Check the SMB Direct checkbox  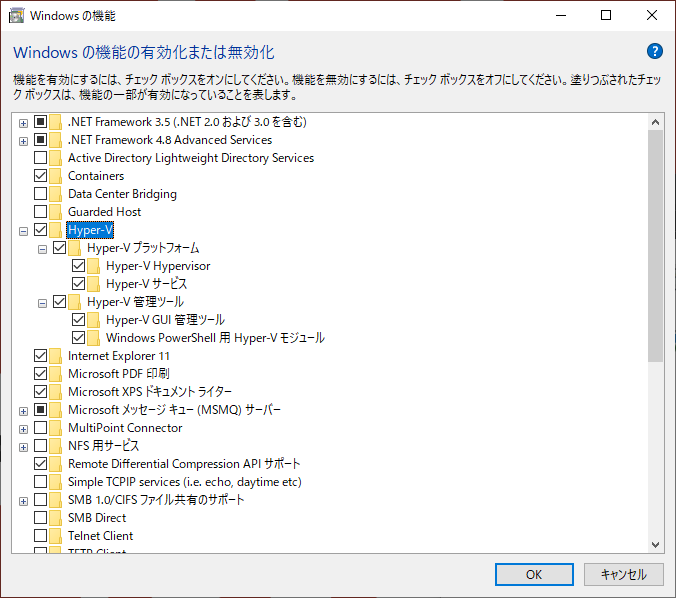click(x=41, y=517)
